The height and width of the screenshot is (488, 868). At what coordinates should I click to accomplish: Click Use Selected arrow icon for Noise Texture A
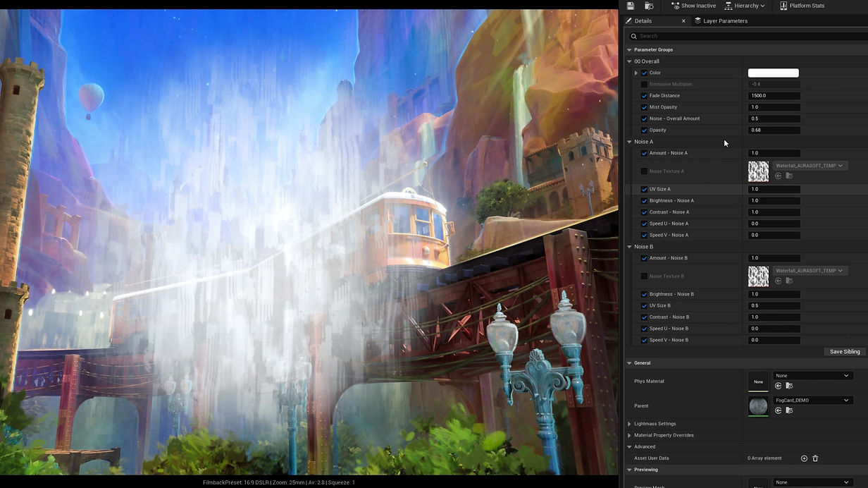click(779, 176)
